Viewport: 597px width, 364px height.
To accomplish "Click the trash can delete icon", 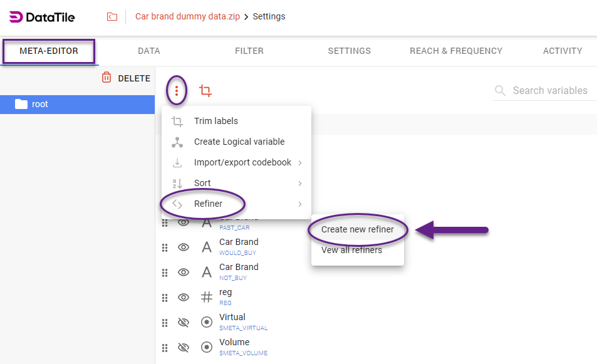I will (x=106, y=78).
